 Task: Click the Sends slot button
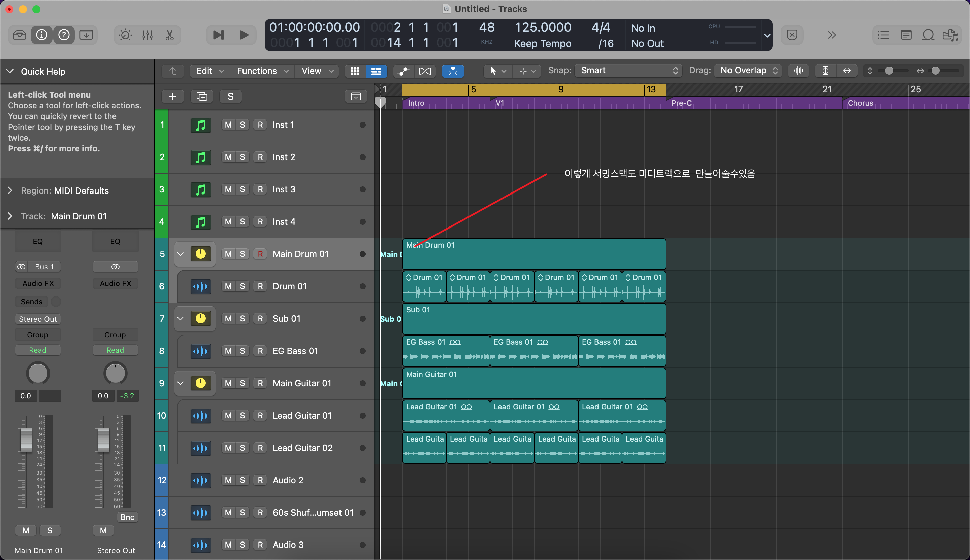pyautogui.click(x=32, y=302)
